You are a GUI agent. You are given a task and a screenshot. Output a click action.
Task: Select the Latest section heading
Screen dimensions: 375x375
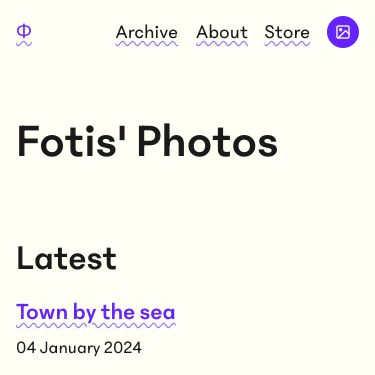pyautogui.click(x=66, y=258)
